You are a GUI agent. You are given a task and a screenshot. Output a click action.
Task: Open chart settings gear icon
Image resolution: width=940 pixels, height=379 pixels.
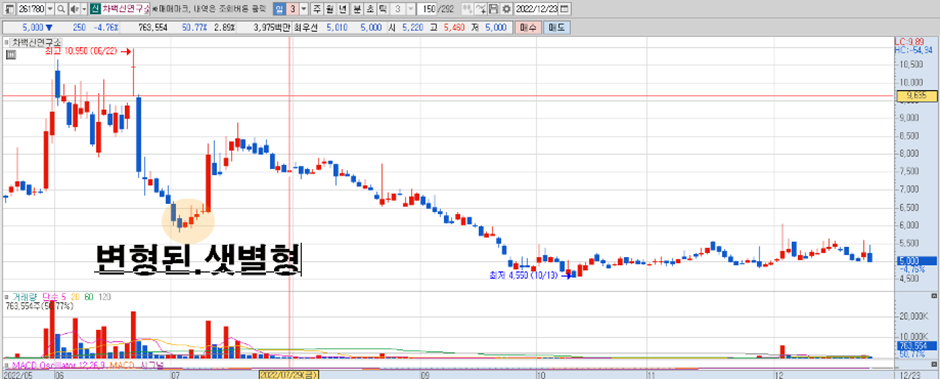coord(507,9)
